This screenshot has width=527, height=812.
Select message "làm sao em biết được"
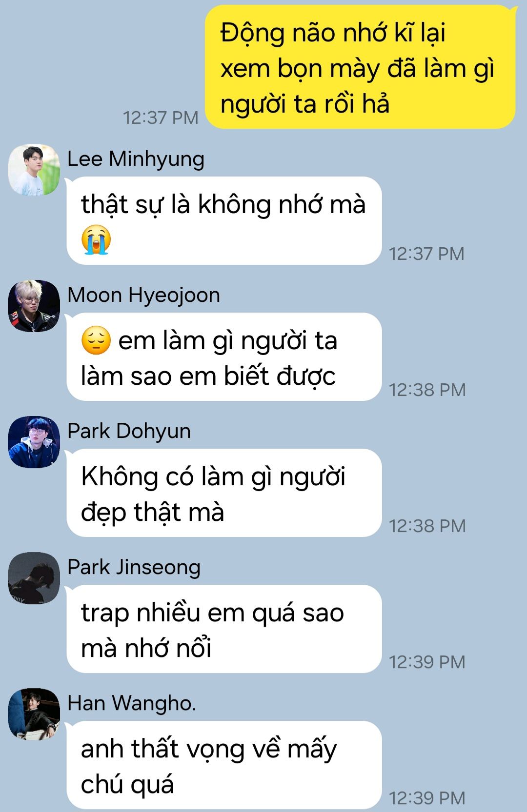pos(224,357)
